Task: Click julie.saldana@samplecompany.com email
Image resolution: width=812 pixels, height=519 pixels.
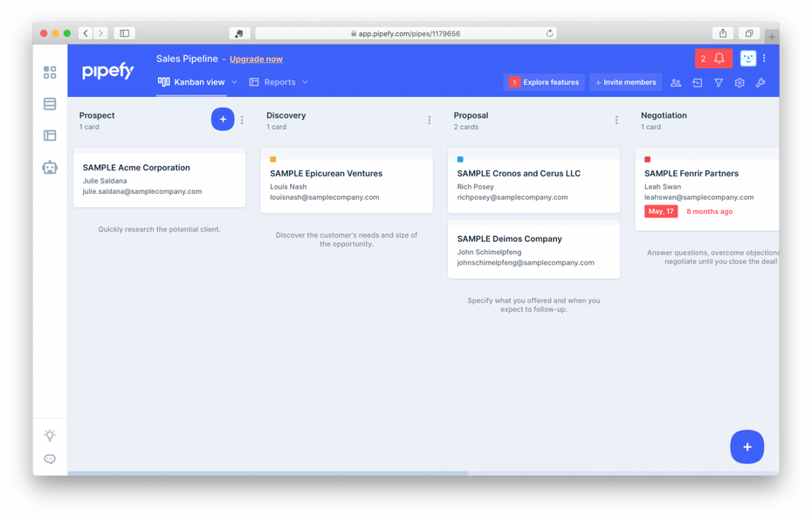Action: tap(142, 191)
